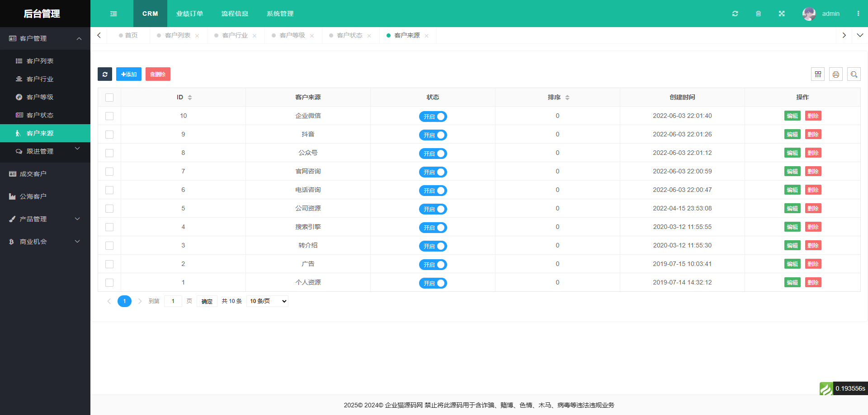Open the search icon above the table

(x=854, y=74)
